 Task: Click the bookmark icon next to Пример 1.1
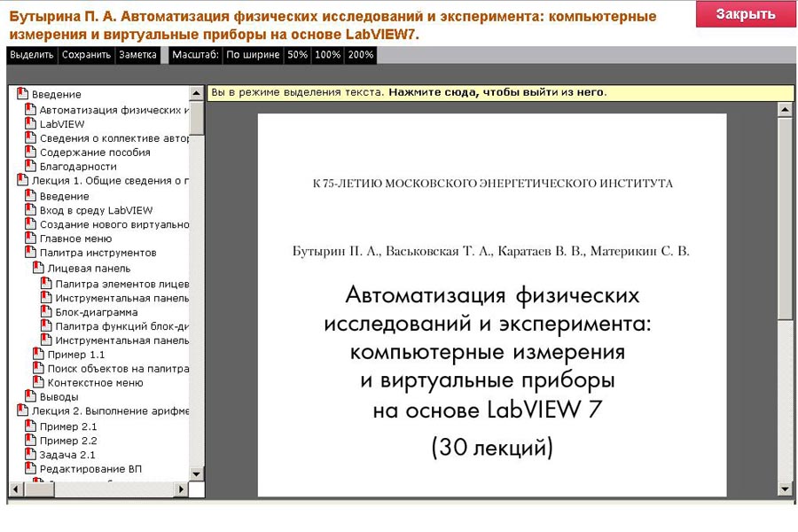(39, 355)
